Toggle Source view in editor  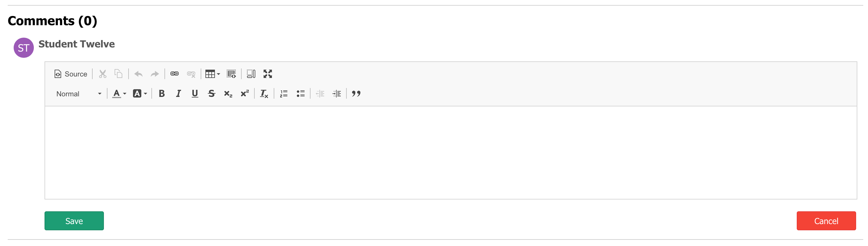pos(71,74)
